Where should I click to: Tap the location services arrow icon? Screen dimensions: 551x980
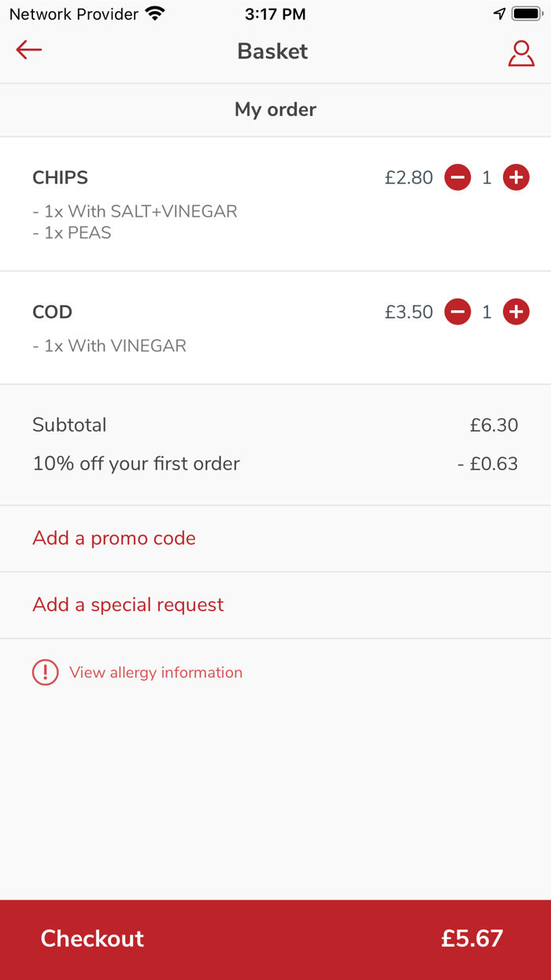click(499, 14)
